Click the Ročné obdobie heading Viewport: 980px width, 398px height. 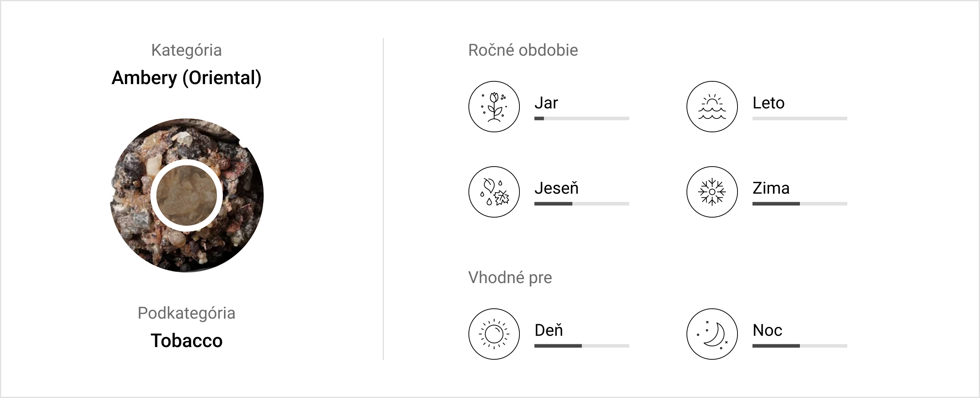[523, 50]
